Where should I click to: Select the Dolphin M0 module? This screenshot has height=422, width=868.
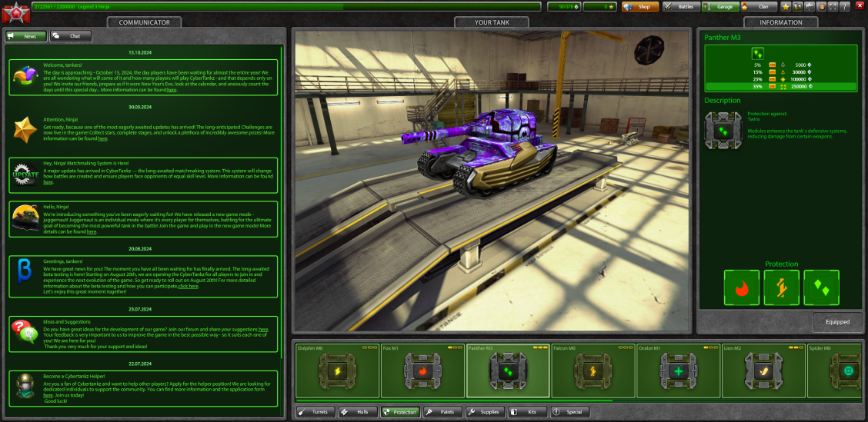(337, 370)
